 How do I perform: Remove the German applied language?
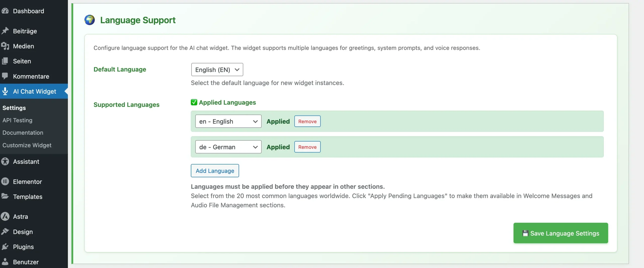[x=307, y=147]
